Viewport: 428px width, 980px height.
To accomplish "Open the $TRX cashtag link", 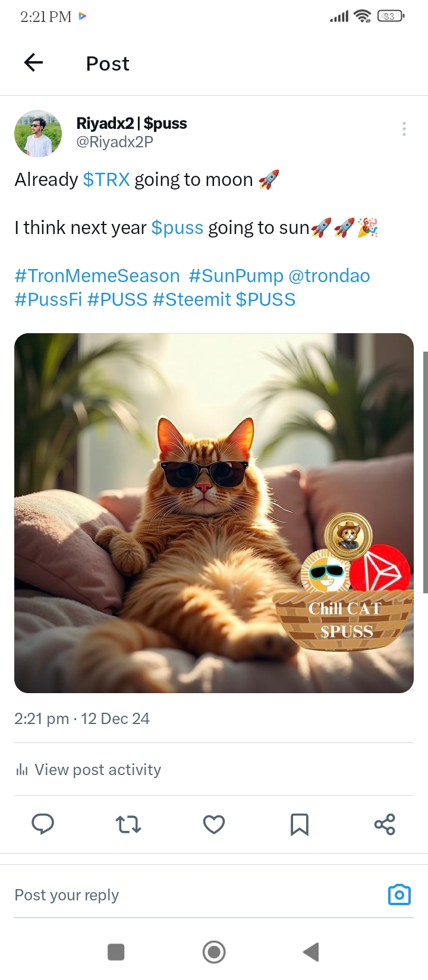I will click(x=106, y=179).
